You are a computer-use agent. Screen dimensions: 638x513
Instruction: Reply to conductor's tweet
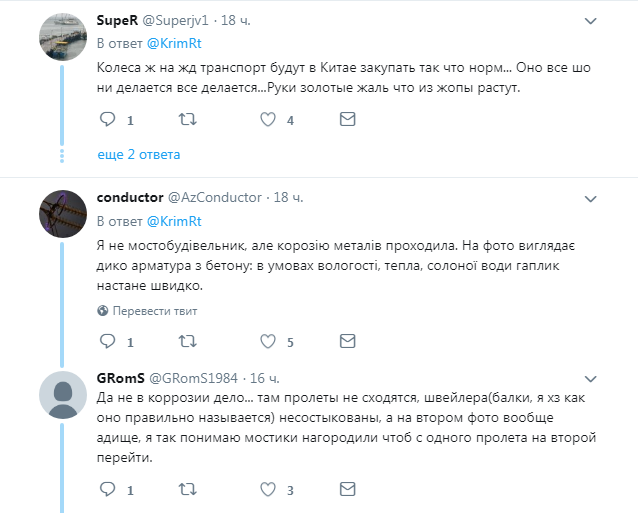108,342
